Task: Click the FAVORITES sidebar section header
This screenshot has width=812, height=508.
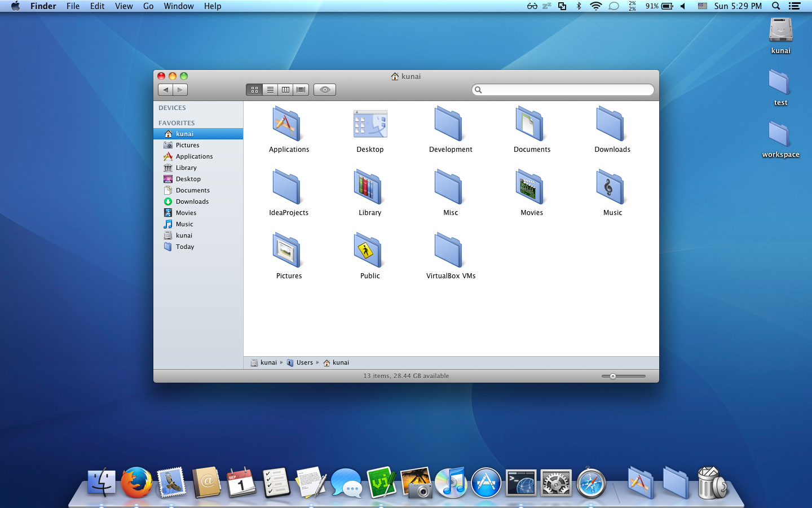Action: [176, 123]
